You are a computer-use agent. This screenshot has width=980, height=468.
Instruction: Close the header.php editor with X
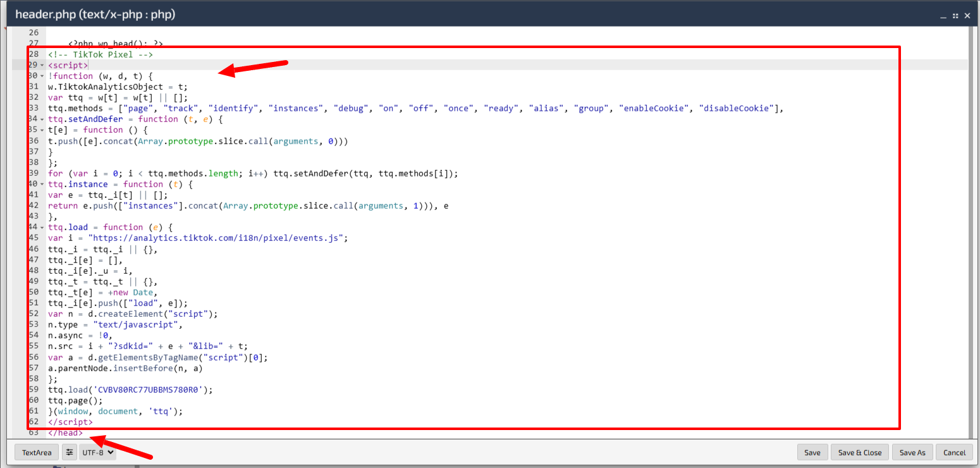click(x=967, y=15)
